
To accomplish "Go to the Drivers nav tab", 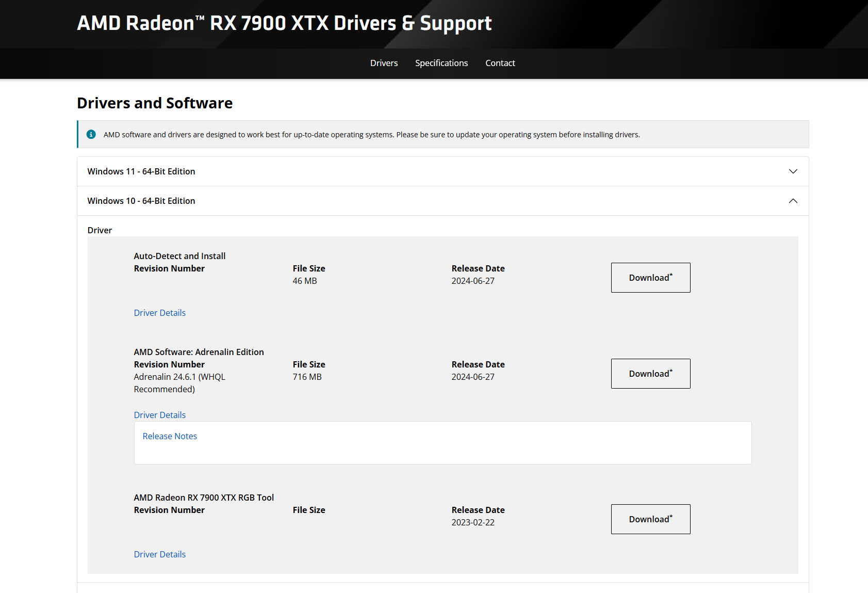I will 384,63.
